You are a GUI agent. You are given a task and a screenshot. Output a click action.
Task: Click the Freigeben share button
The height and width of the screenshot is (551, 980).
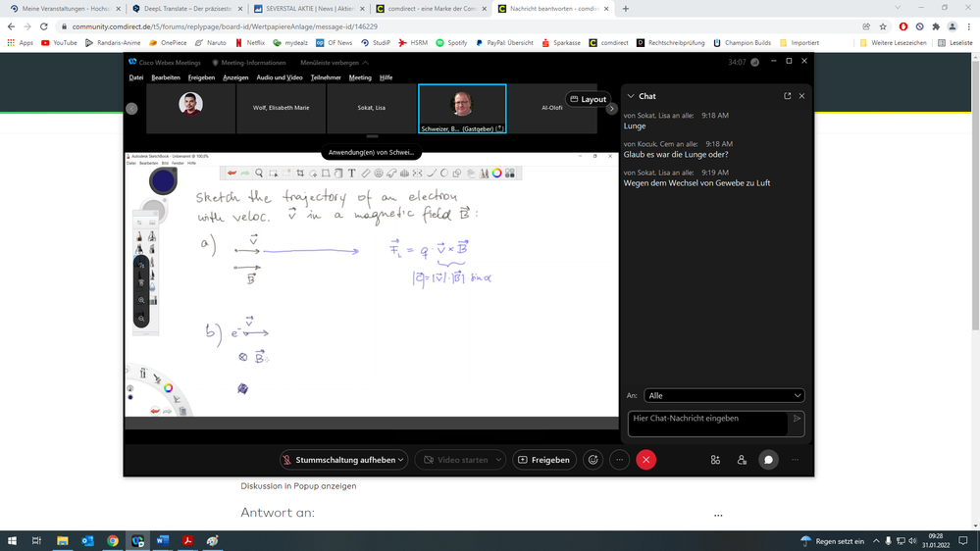pos(544,460)
